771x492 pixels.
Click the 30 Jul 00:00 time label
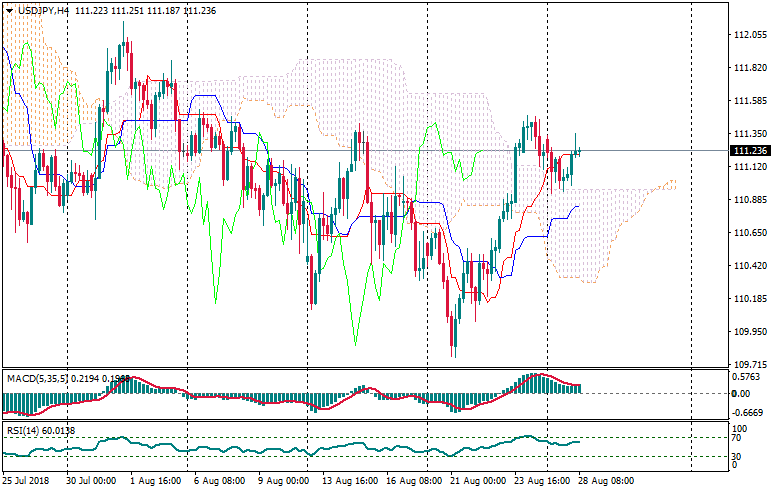[93, 481]
